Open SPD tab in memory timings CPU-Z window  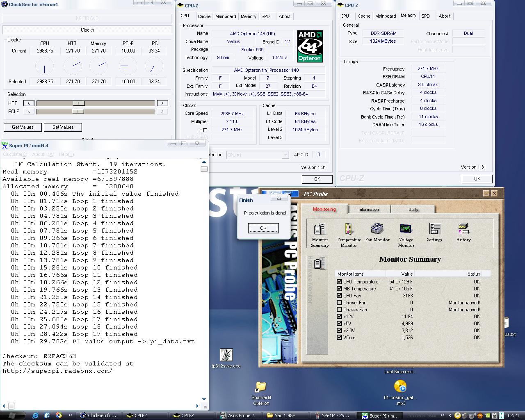[x=426, y=16]
